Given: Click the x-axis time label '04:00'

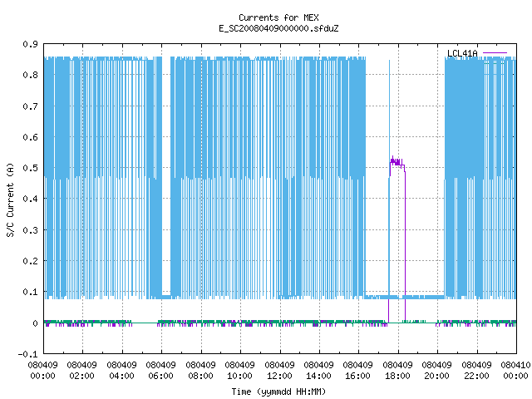Looking at the screenshot, I should coord(121,376).
